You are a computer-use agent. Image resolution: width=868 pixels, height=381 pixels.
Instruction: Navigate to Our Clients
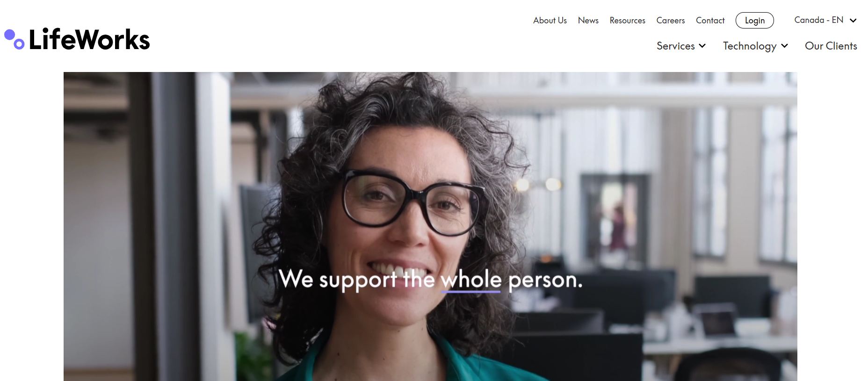click(831, 46)
